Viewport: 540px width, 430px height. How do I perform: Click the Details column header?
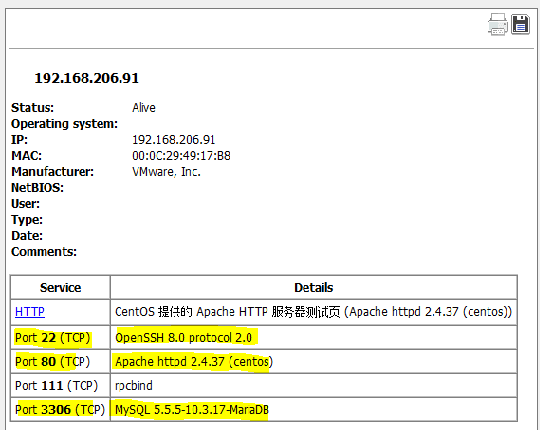314,287
